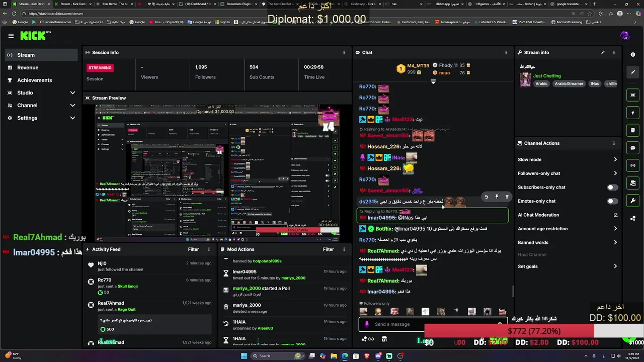Open Banned words settings

tap(568, 242)
